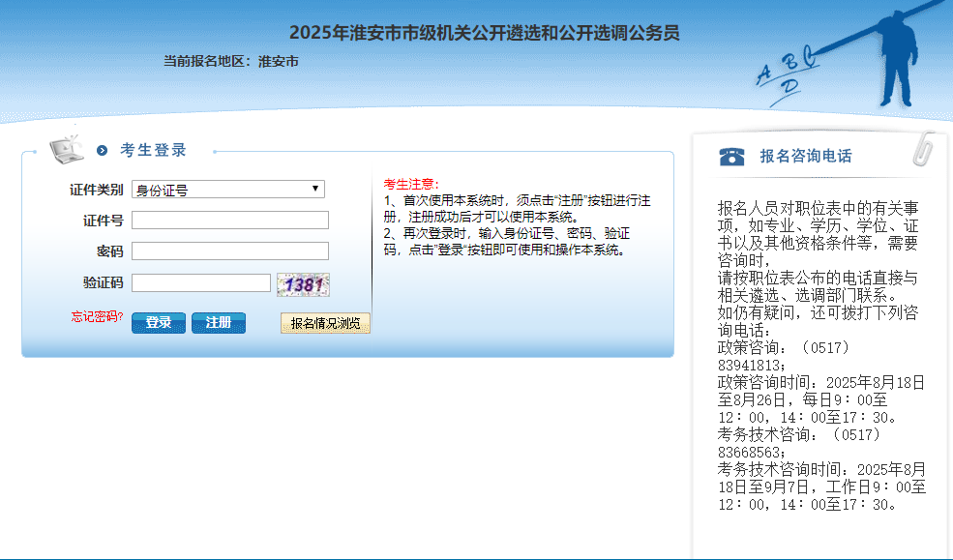Open the 忘记密码? link

click(97, 317)
